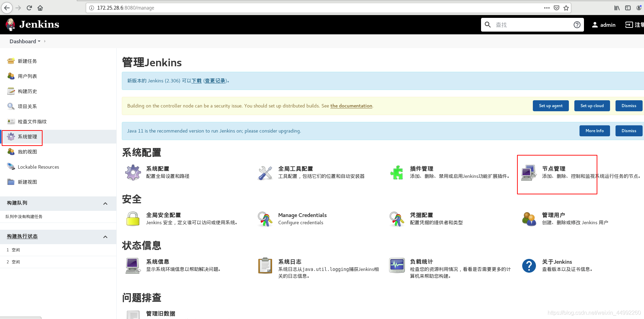Click the More Info button
This screenshot has height=319, width=644.
point(595,131)
